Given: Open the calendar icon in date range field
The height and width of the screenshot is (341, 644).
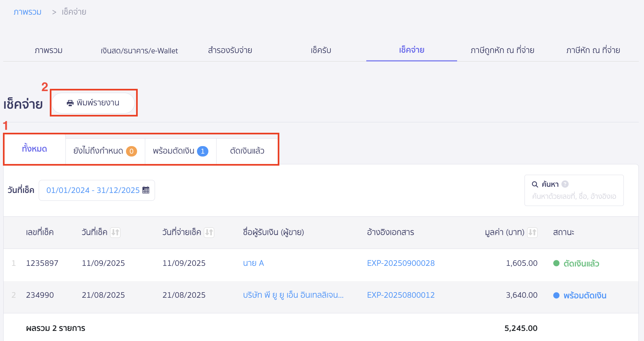Looking at the screenshot, I should (x=146, y=190).
